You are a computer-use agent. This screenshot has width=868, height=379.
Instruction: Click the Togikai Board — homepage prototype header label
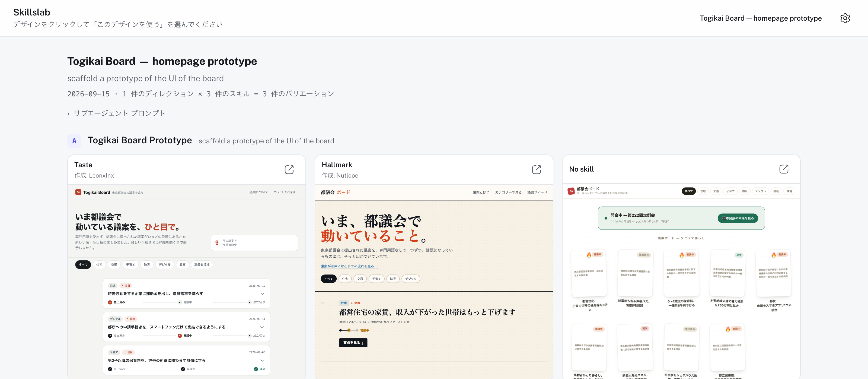coord(761,18)
